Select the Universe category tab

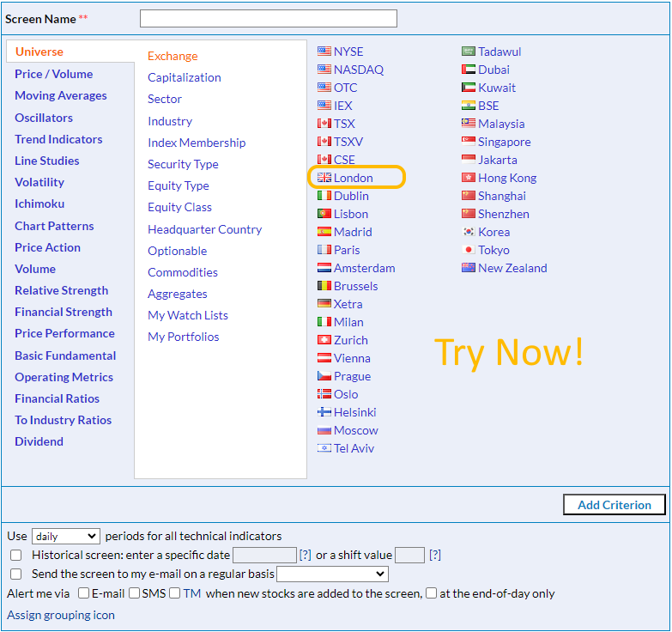[39, 52]
